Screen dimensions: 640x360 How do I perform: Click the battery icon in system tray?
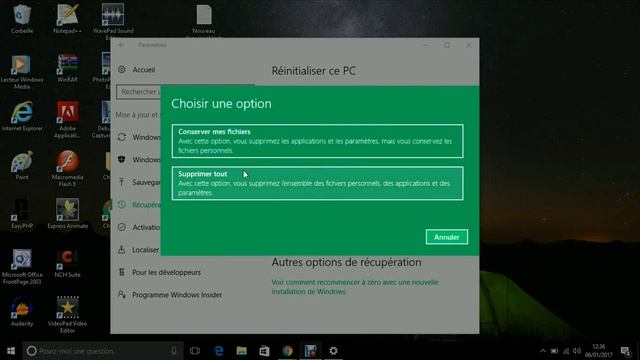click(554, 351)
